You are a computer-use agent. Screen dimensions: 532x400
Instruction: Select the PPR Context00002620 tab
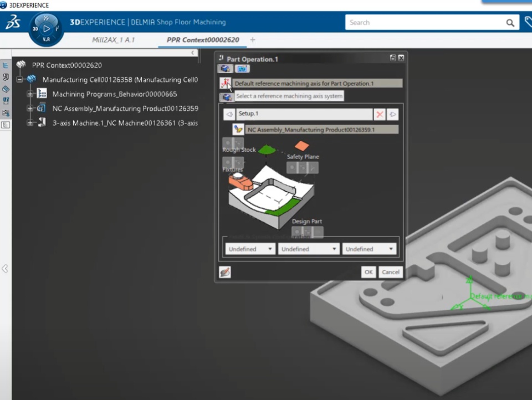coord(203,40)
